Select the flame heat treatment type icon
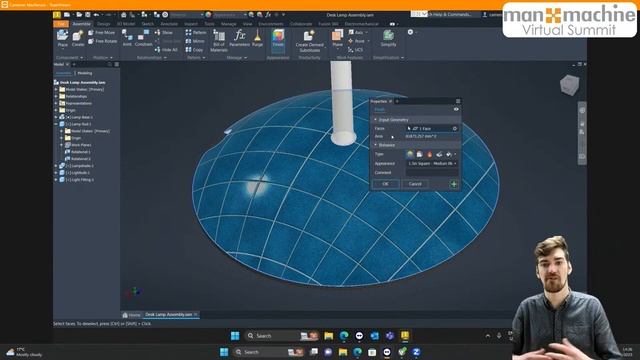 429,154
